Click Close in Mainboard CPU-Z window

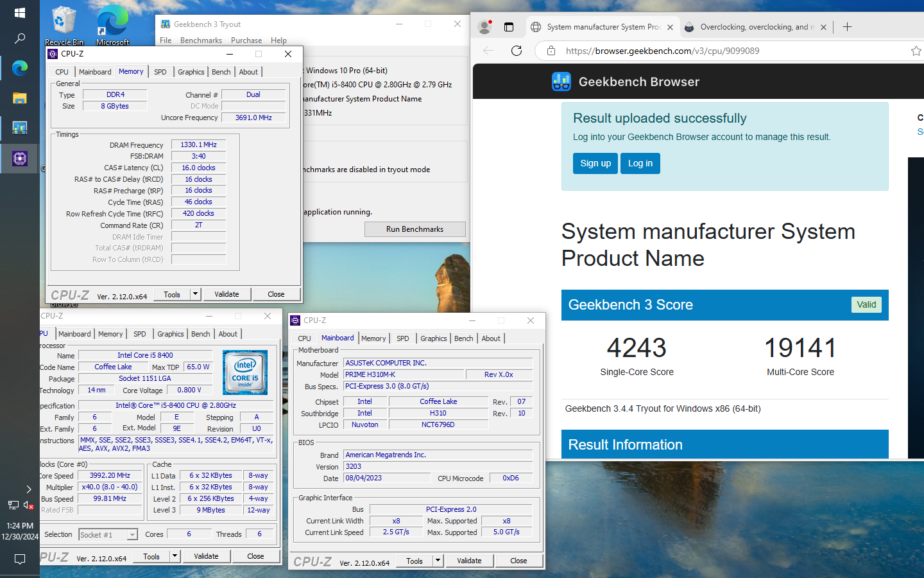click(518, 561)
